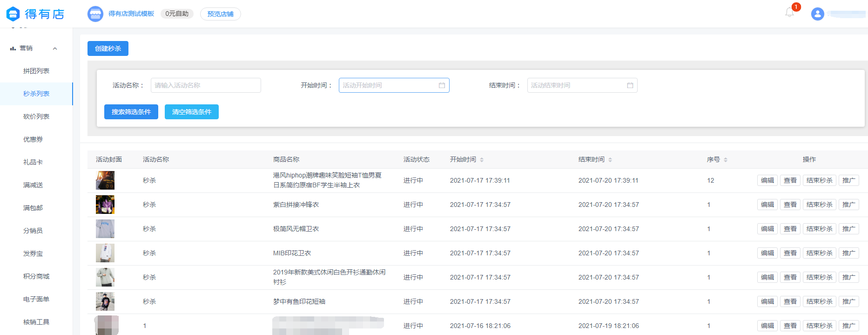Click the 预览店铺 button
Viewport: 868px width, 335px height.
(x=220, y=14)
